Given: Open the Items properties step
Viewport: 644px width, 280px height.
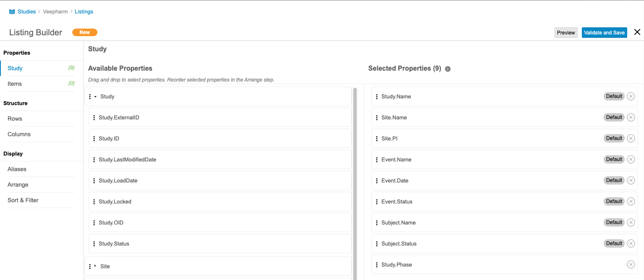Looking at the screenshot, I should [15, 84].
